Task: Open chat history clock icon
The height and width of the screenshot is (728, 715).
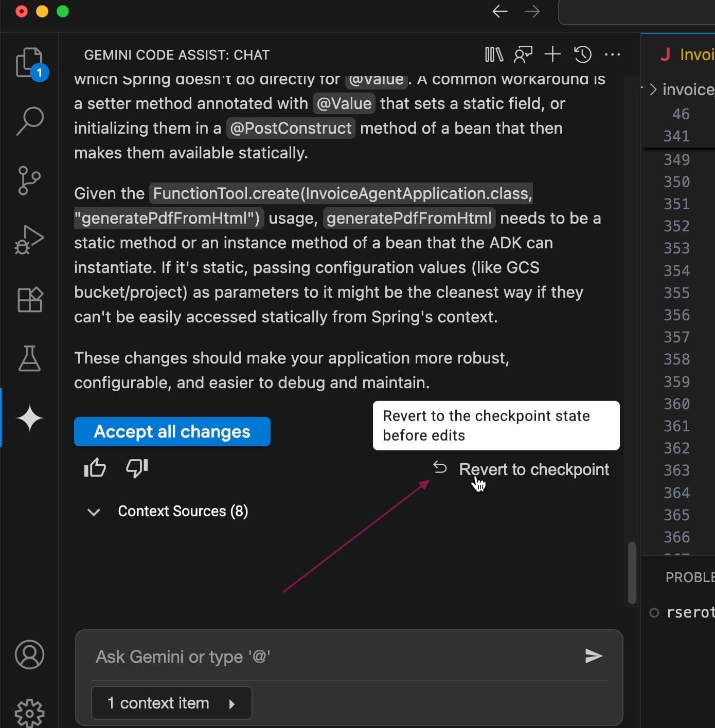Action: tap(582, 54)
